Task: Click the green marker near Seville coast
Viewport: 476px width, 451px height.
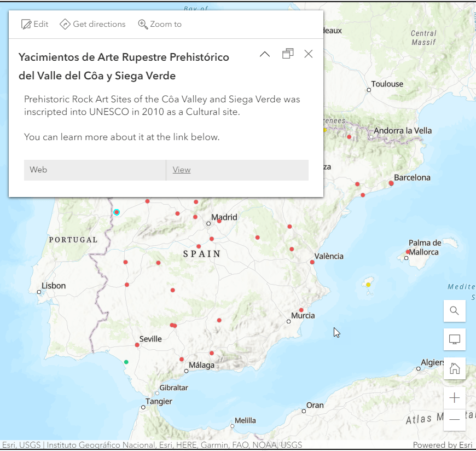Action: click(126, 362)
